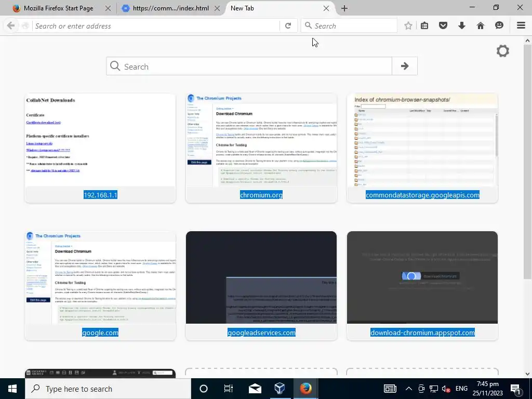Image resolution: width=532 pixels, height=399 pixels.
Task: Click the Pocket save icon
Action: pyautogui.click(x=443, y=26)
